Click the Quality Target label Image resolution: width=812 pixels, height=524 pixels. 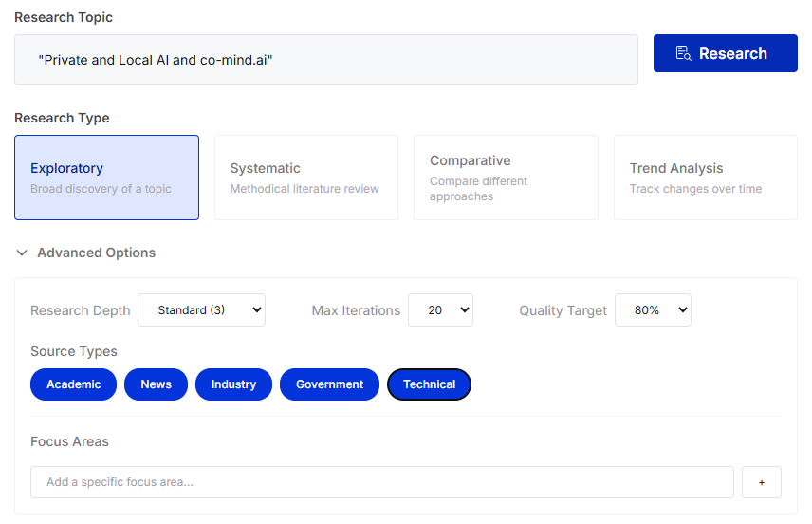563,310
